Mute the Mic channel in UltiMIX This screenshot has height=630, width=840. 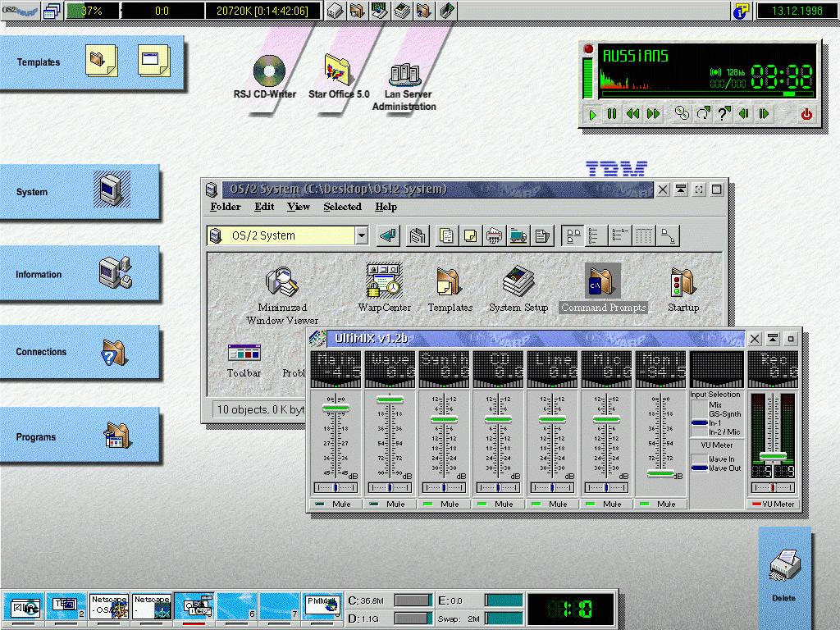[606, 504]
